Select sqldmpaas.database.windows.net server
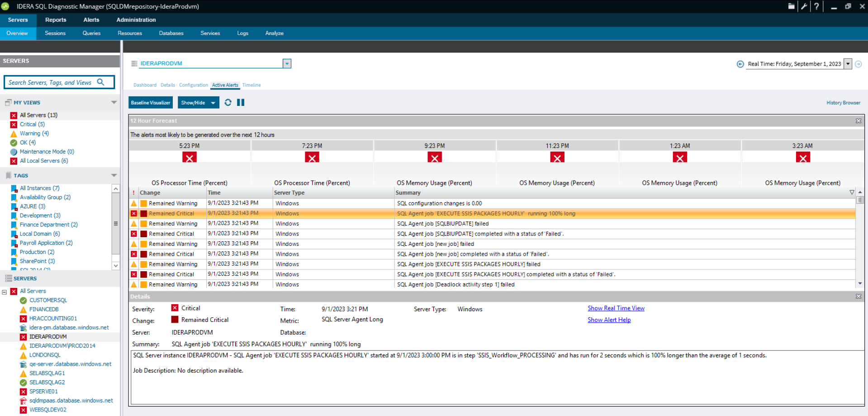The width and height of the screenshot is (868, 416). click(x=71, y=401)
